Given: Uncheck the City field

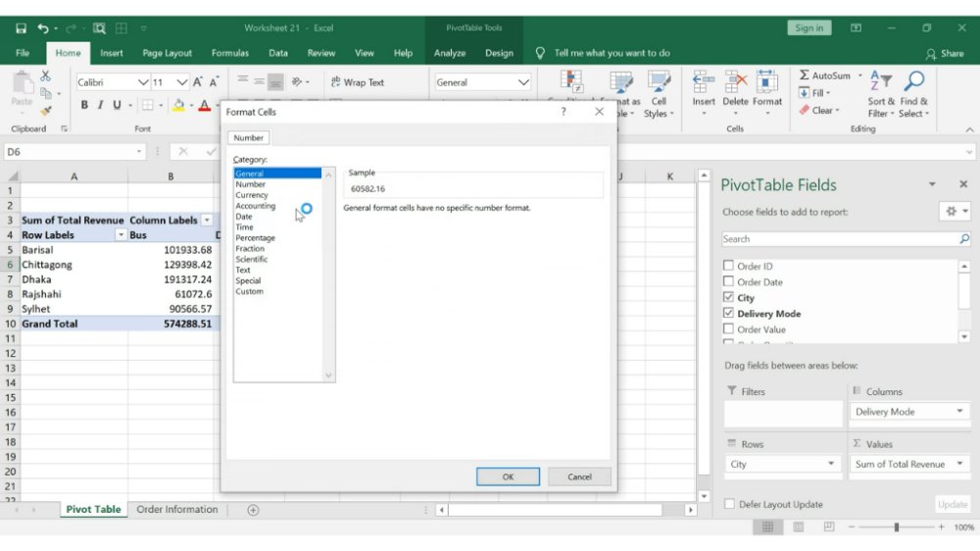Looking at the screenshot, I should (728, 297).
